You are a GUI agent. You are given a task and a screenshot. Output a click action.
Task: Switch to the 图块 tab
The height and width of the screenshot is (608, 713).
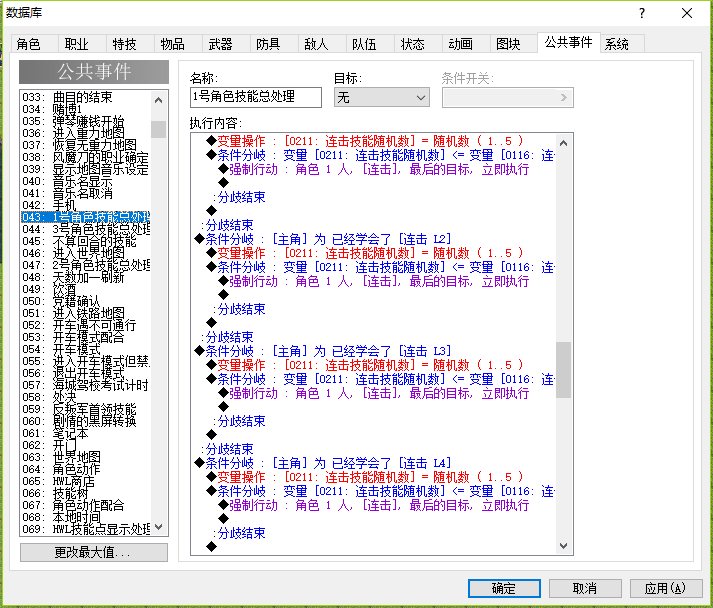pos(514,44)
